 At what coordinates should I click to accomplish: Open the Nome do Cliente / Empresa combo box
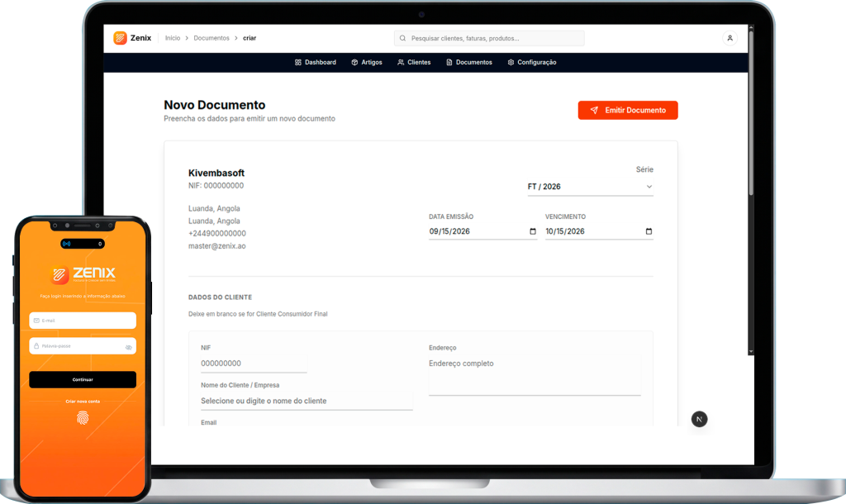click(x=307, y=401)
